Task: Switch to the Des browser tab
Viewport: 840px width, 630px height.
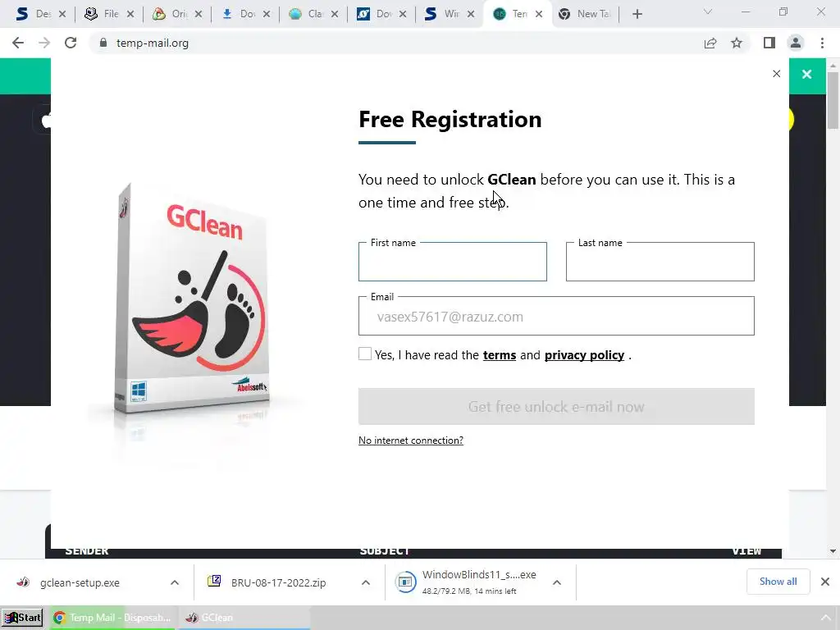Action: (40, 15)
